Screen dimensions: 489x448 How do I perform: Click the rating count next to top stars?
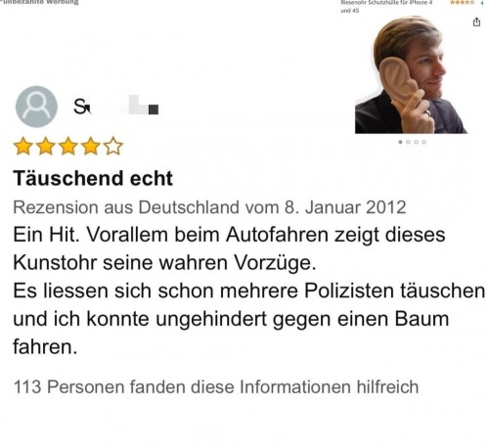(x=482, y=2)
